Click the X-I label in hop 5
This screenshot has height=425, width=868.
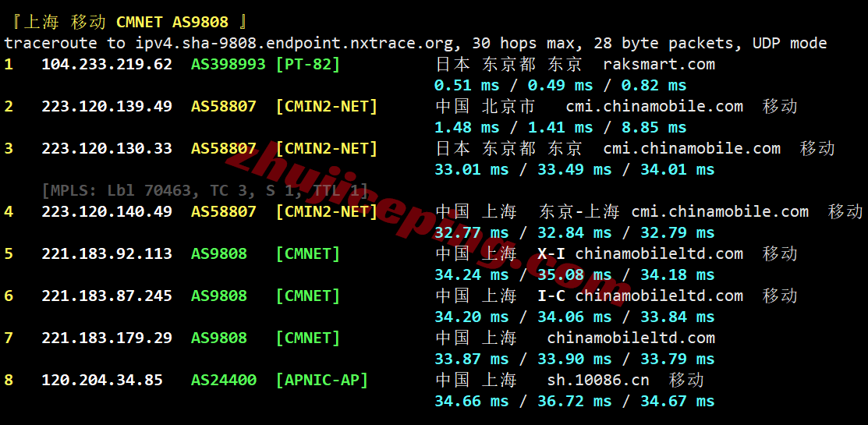coord(551,253)
